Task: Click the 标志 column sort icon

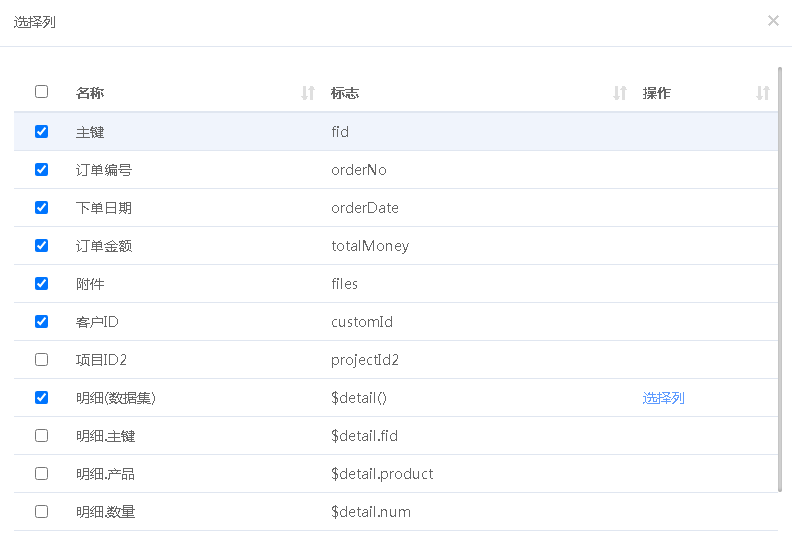Action: pos(620,93)
